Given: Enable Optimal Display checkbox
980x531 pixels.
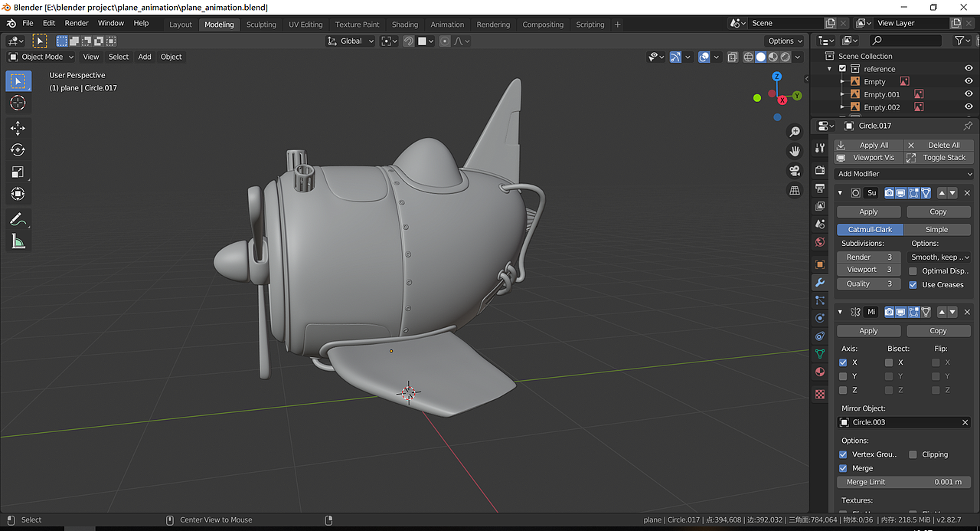Looking at the screenshot, I should tap(913, 270).
